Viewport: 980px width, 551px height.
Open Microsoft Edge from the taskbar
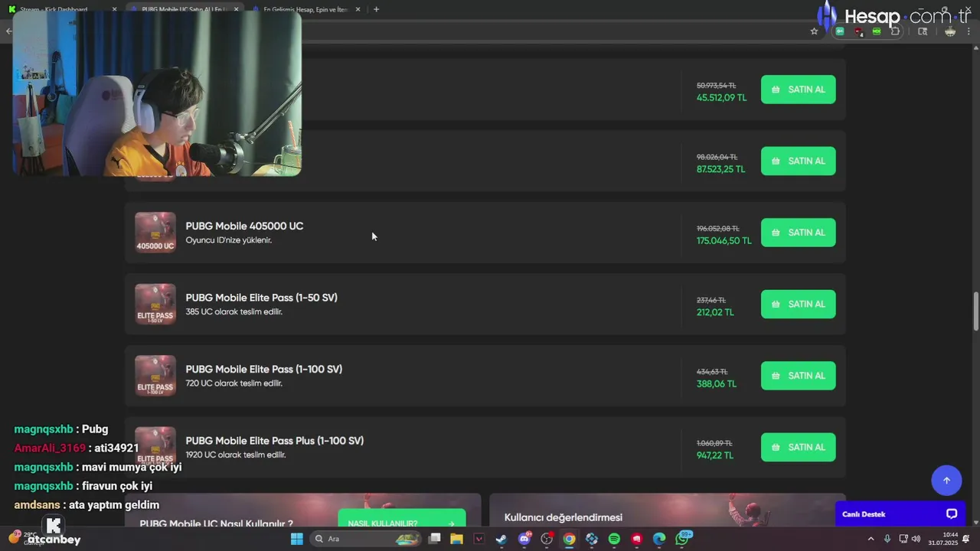coord(659,539)
